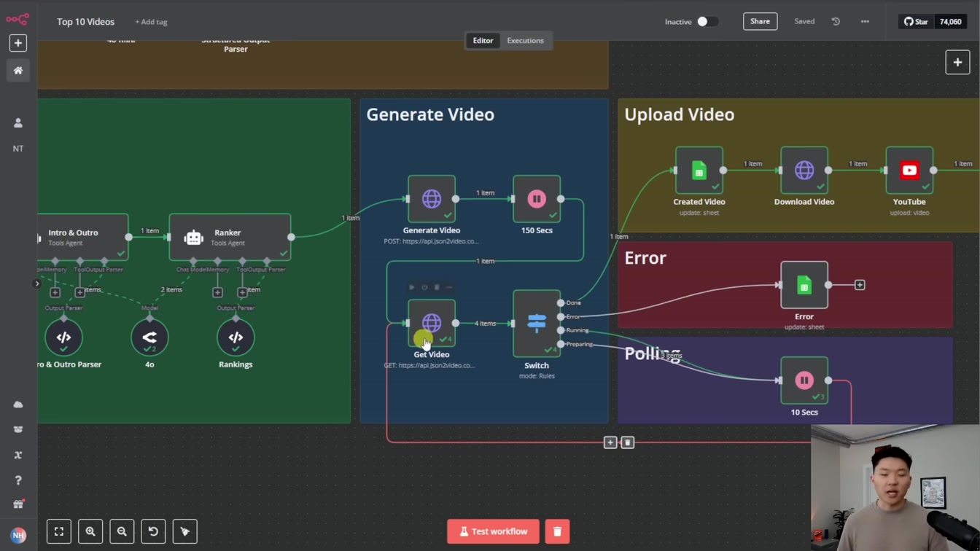Delete Get Video node via trash icon
The width and height of the screenshot is (980, 551).
(437, 288)
